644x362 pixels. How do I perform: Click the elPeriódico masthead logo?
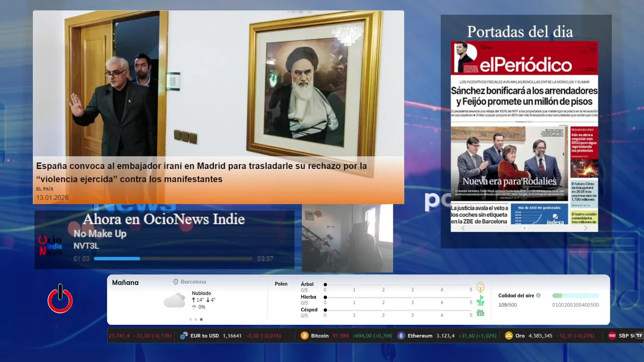point(526,64)
